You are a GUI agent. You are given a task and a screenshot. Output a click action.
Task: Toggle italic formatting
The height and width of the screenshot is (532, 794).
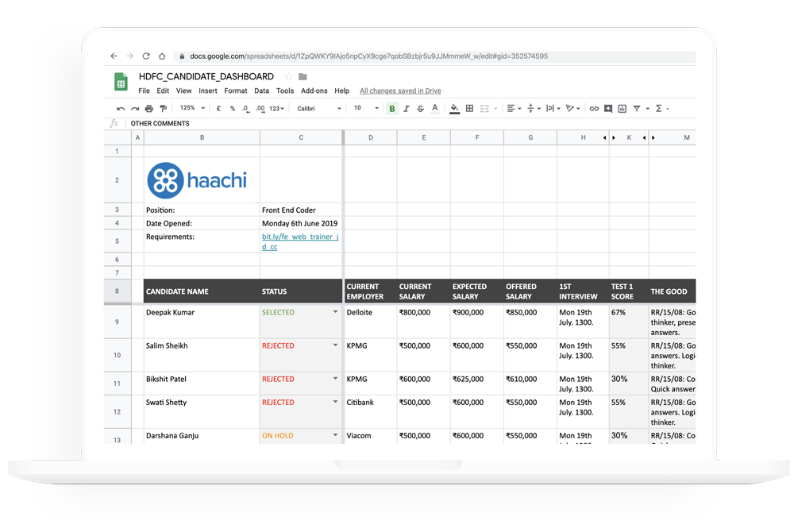(x=406, y=108)
